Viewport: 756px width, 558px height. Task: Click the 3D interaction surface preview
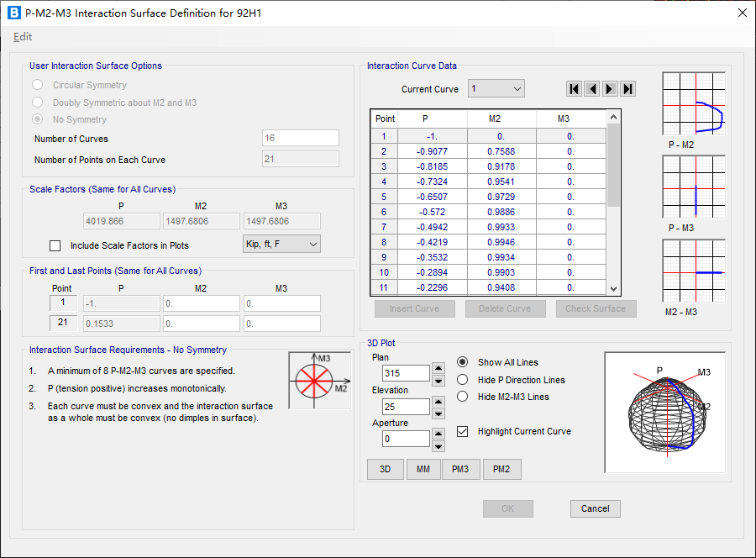[665, 413]
